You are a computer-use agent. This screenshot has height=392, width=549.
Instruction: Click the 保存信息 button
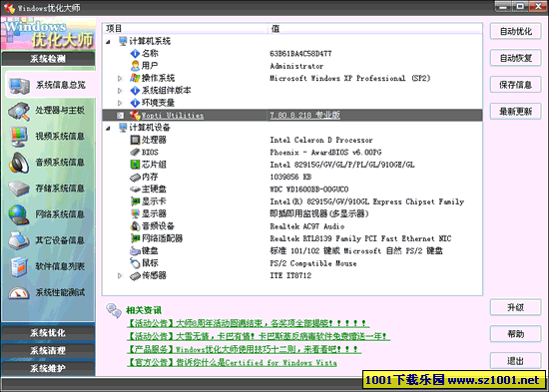coord(515,85)
